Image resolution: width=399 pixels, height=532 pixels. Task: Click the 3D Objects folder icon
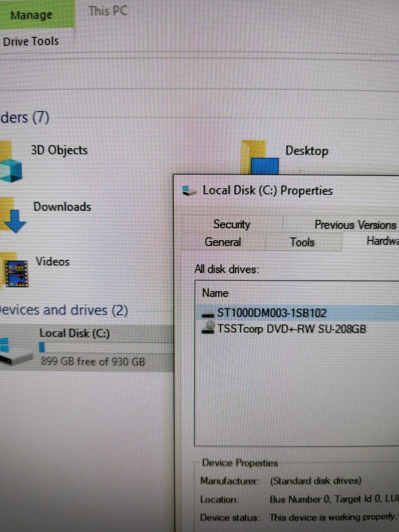click(x=11, y=162)
